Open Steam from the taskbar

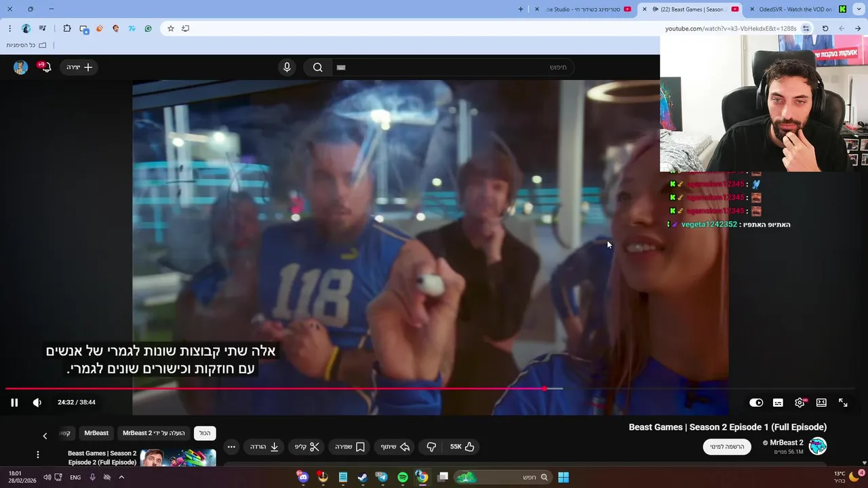363,477
